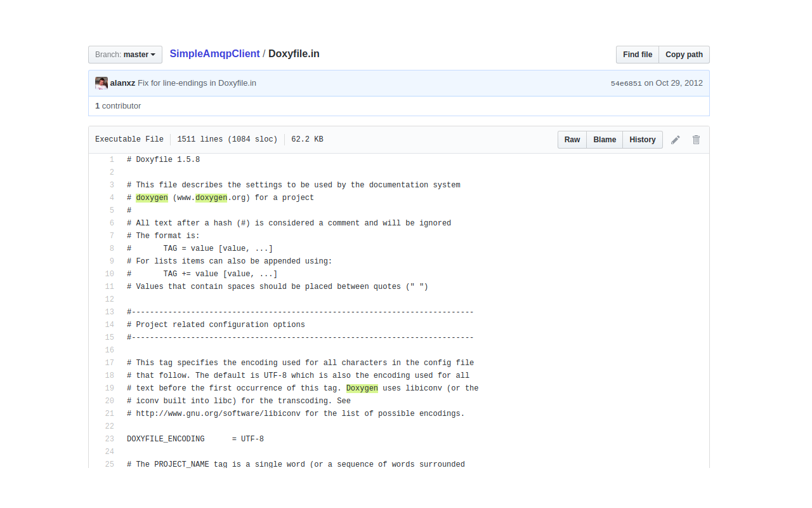View the file History
Screen dimensions: 812x508
pos(642,139)
